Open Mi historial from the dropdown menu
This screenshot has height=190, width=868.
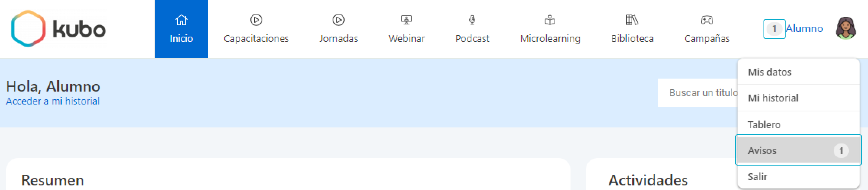coord(773,98)
